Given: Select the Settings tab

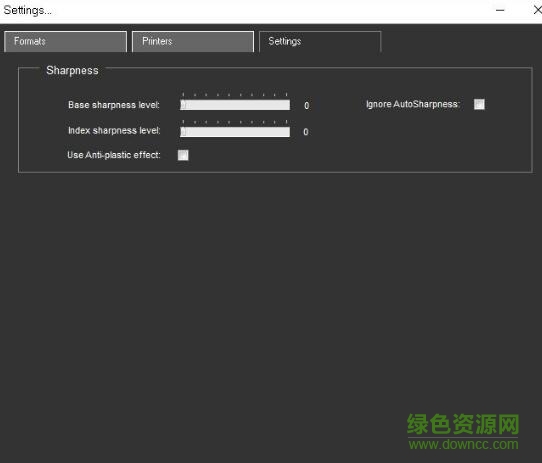Looking at the screenshot, I should tap(320, 41).
